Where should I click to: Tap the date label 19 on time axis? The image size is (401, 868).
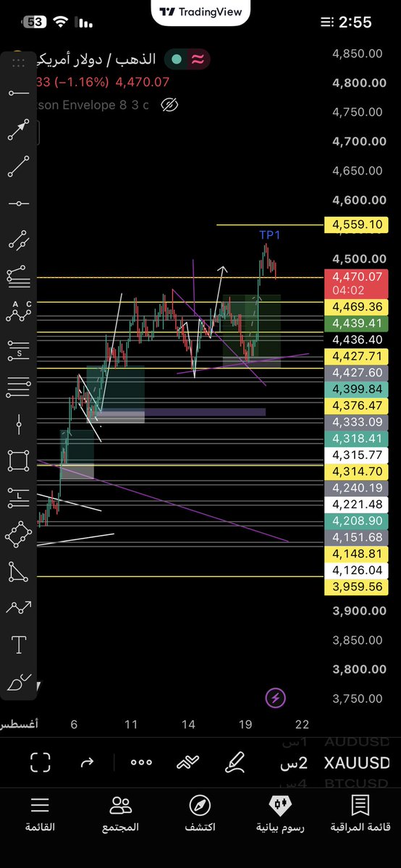[x=246, y=725]
